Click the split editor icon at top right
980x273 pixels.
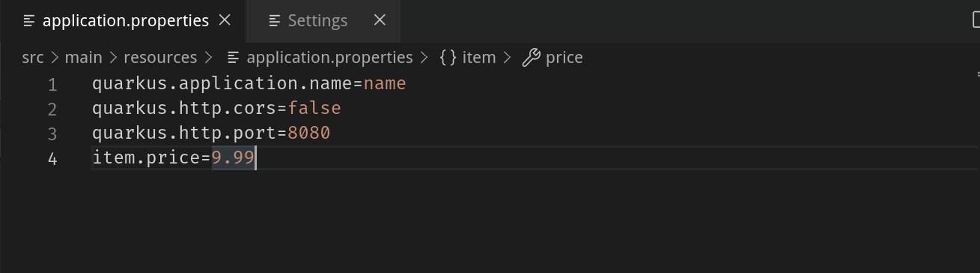pos(976,20)
